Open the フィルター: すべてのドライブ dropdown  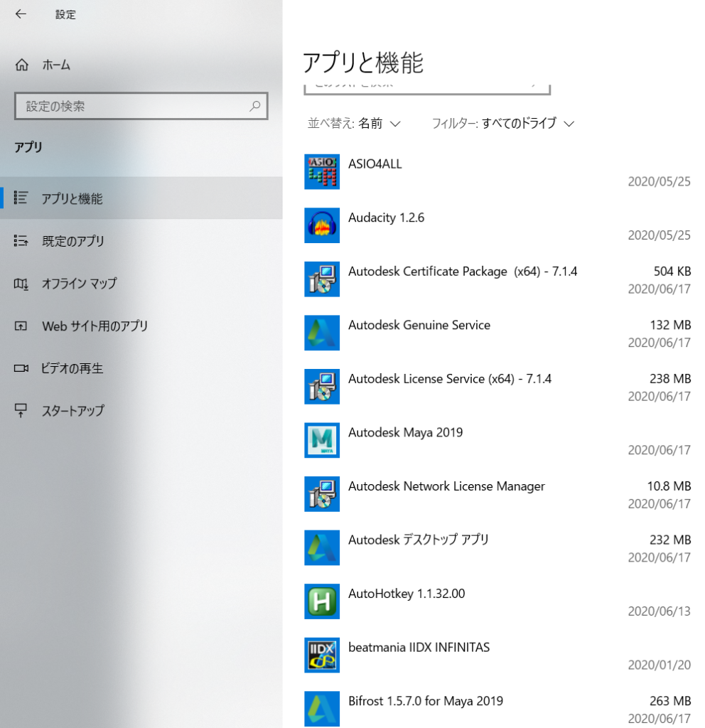(x=503, y=124)
